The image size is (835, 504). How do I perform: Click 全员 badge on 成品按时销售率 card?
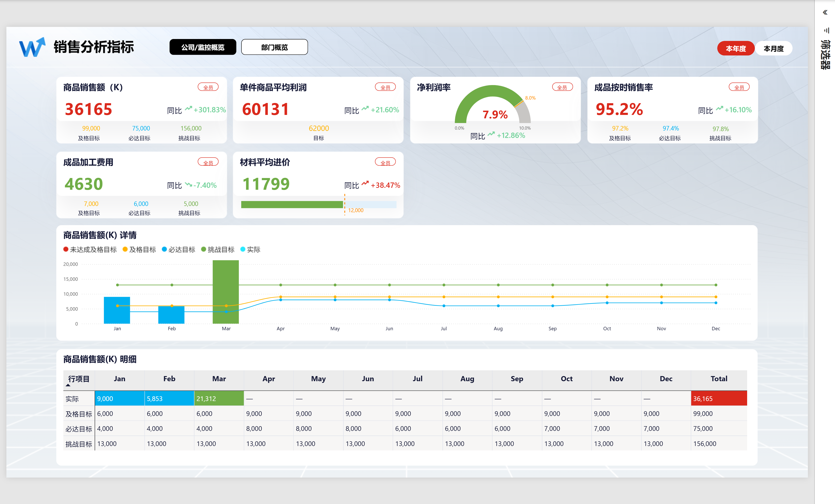[739, 87]
